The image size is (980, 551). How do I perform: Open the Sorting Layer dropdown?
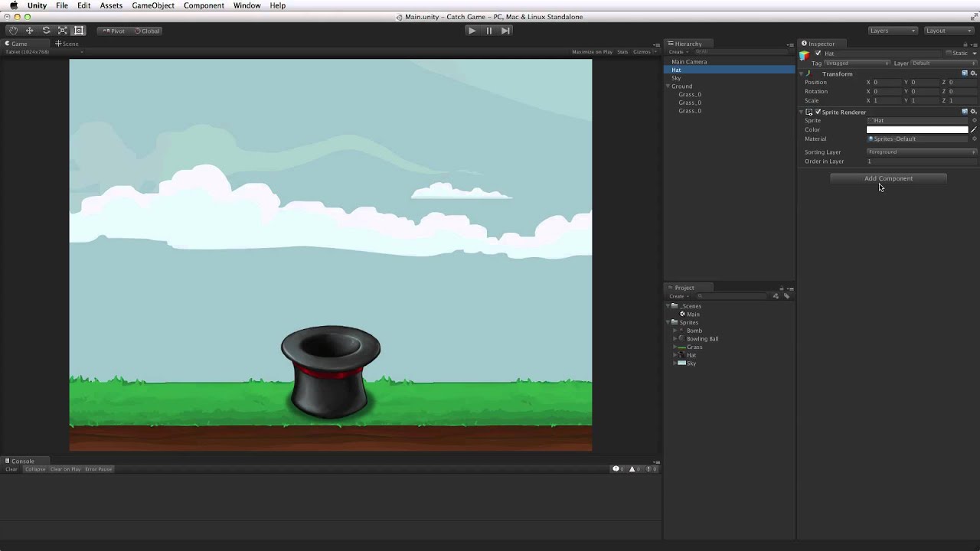click(x=921, y=152)
